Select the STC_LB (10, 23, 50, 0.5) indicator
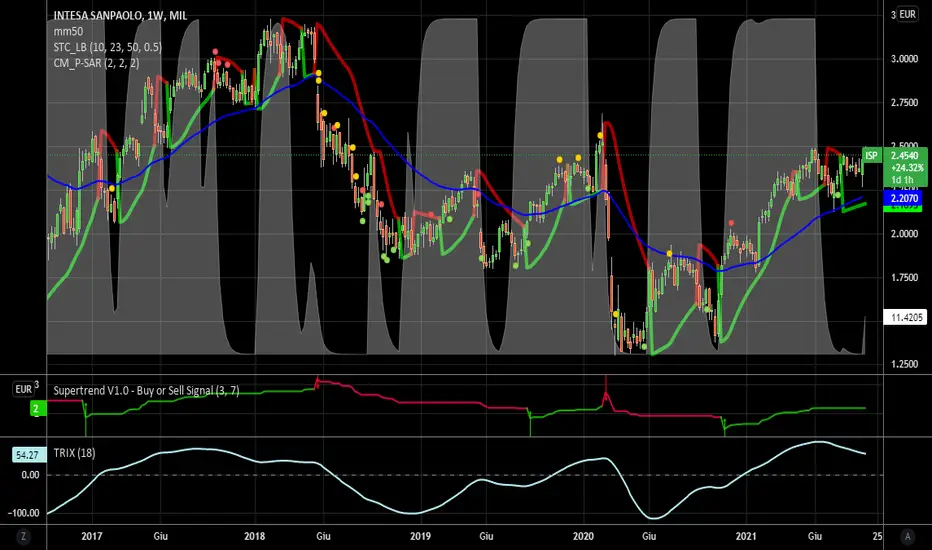Viewport: 932px width, 550px height. [x=108, y=47]
